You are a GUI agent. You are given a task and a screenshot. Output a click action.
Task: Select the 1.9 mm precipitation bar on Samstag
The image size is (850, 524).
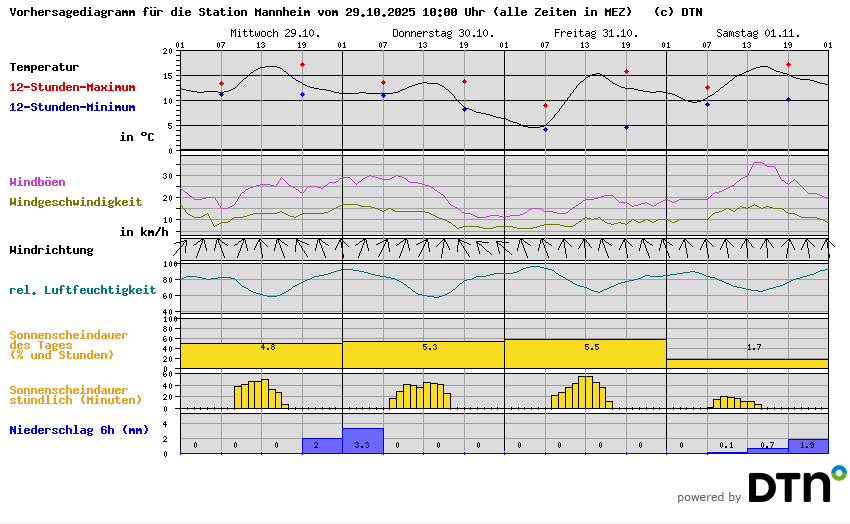(x=808, y=446)
